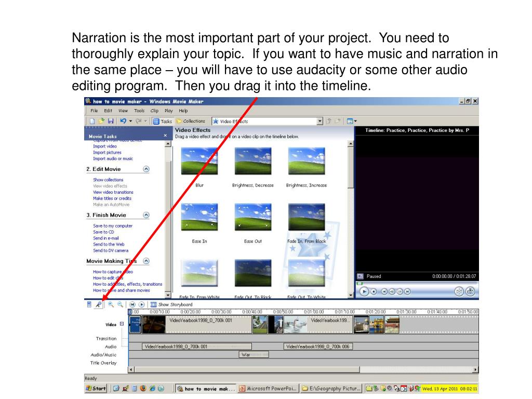Image resolution: width=532 pixels, height=399 pixels.
Task: Click the preview monitor seek bar
Action: [417, 283]
